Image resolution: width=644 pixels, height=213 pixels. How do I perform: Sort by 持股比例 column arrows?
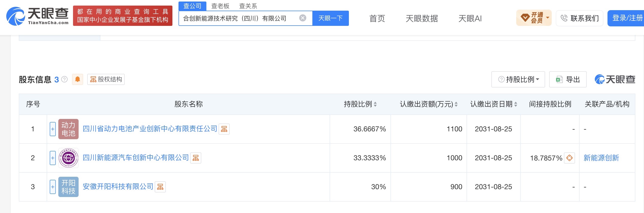tap(375, 104)
